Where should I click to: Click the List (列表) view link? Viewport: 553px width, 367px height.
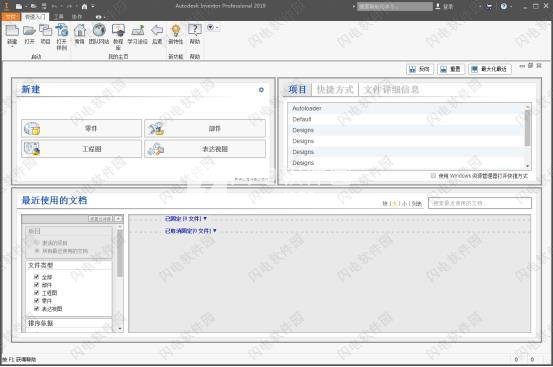tap(417, 203)
